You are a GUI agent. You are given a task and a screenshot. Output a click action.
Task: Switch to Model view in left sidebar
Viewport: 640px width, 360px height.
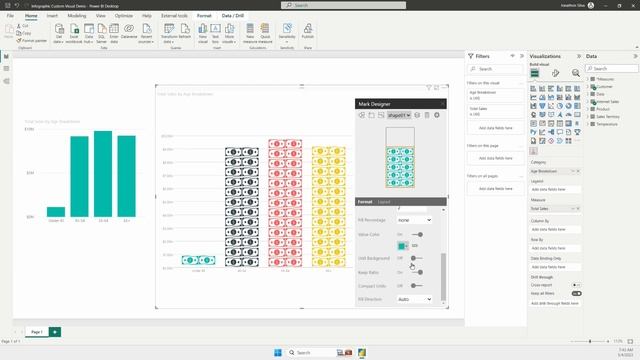6,81
